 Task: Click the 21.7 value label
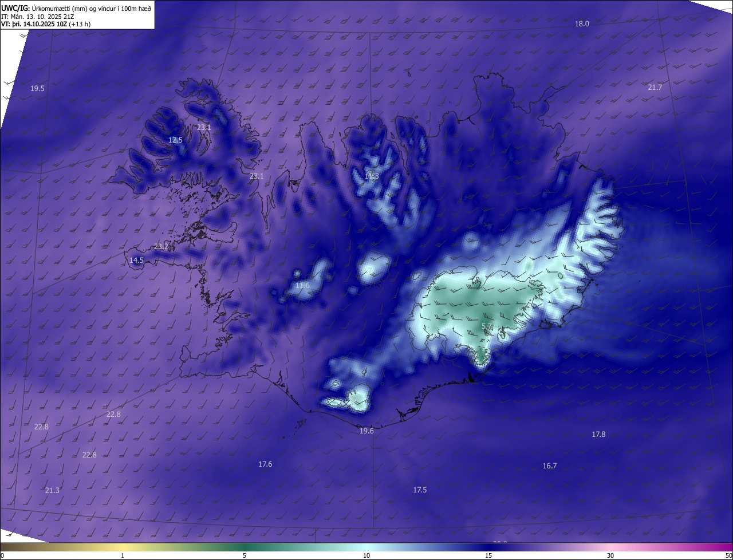point(655,87)
